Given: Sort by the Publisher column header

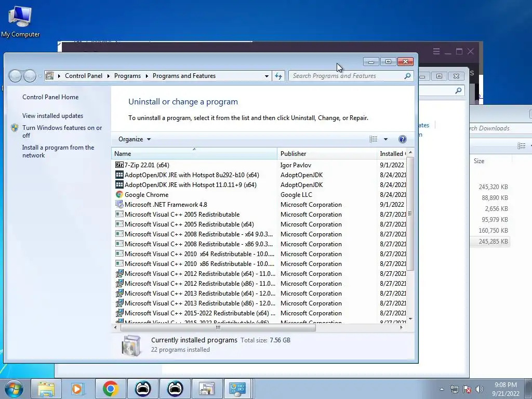Looking at the screenshot, I should click(327, 154).
